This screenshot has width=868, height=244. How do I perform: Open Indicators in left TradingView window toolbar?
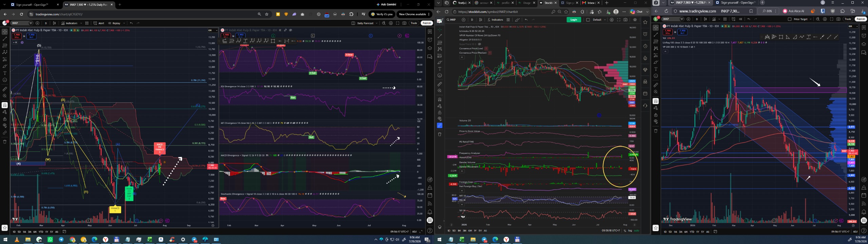pos(70,23)
